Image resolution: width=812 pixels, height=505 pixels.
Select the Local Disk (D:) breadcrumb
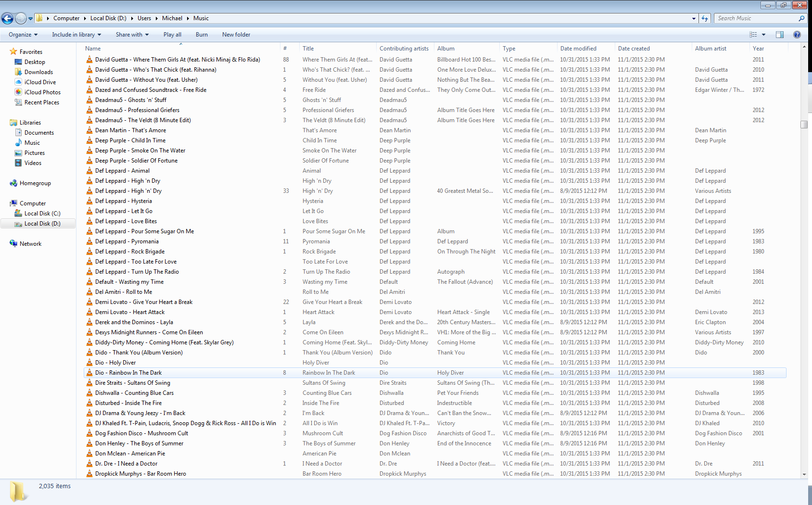pos(108,18)
